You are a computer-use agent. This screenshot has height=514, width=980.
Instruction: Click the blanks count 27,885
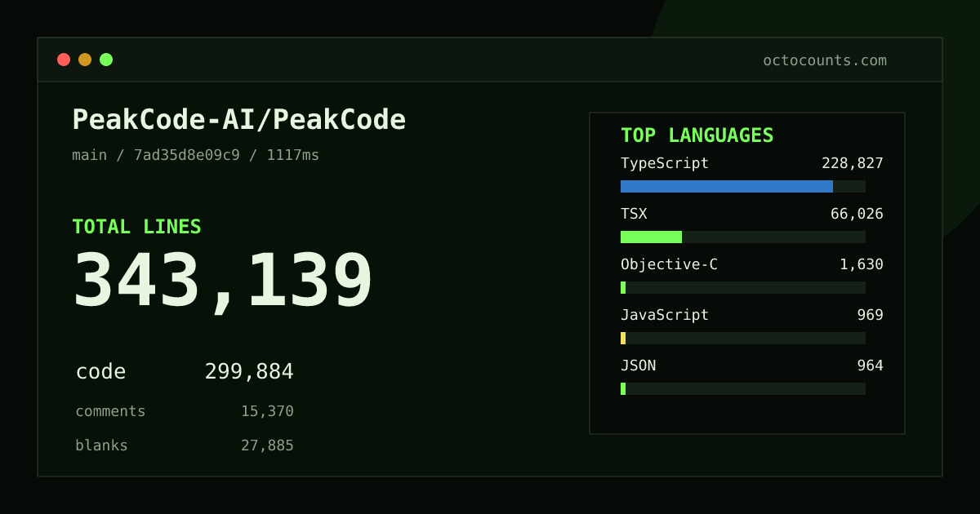click(x=267, y=445)
